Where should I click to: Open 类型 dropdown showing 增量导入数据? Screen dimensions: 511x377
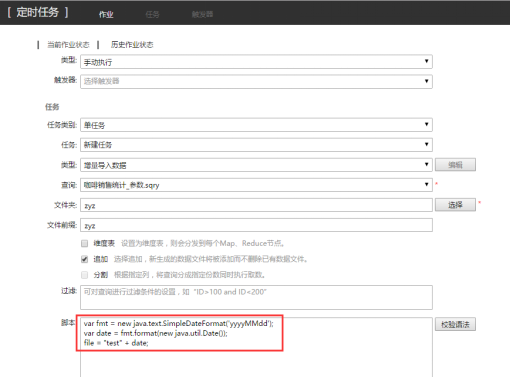click(x=256, y=165)
